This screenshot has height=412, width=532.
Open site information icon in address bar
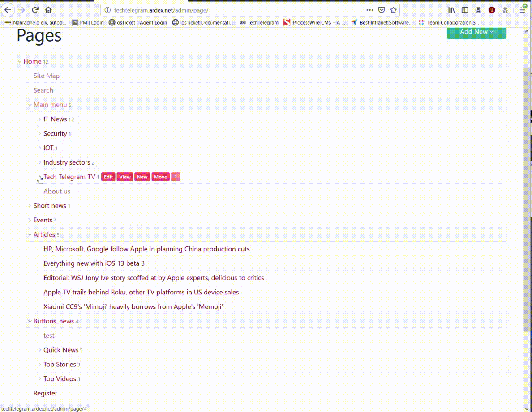pyautogui.click(x=107, y=10)
